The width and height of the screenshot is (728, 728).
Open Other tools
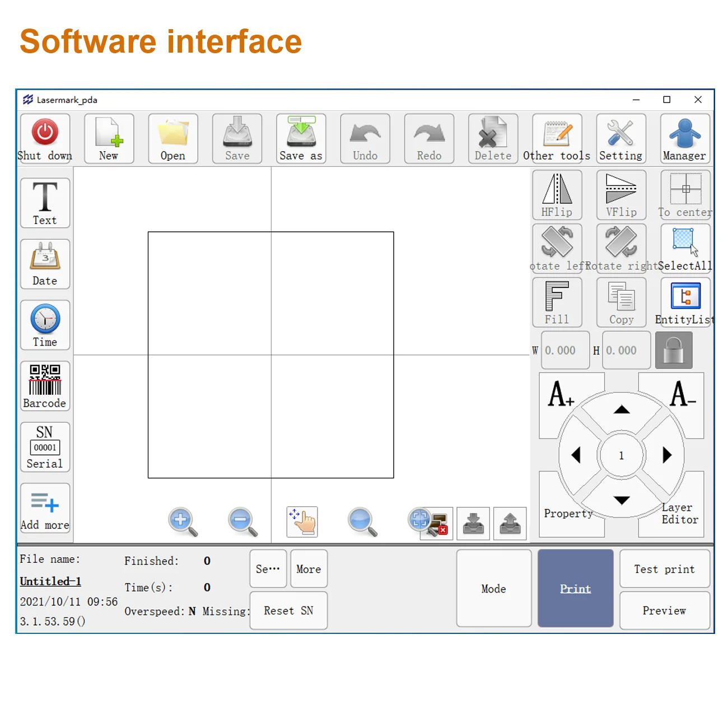pos(557,139)
